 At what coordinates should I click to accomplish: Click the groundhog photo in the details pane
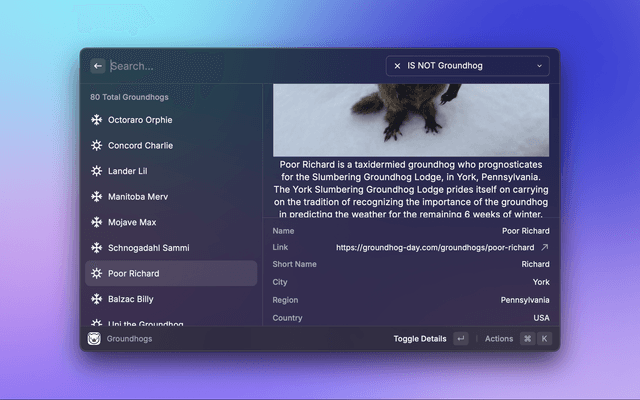[410, 108]
